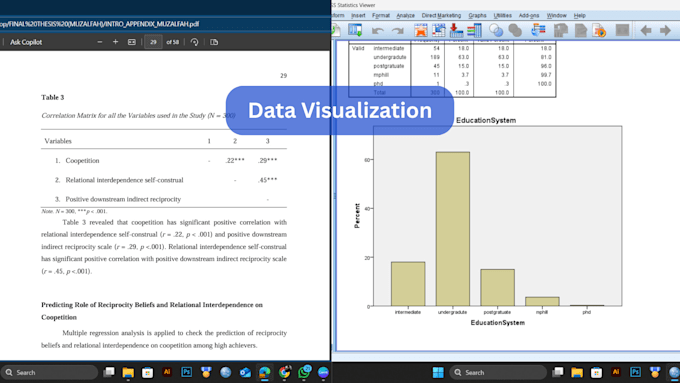The image size is (680, 383).
Task: Click the cumulative percent 99.7 cell
Action: click(x=546, y=75)
